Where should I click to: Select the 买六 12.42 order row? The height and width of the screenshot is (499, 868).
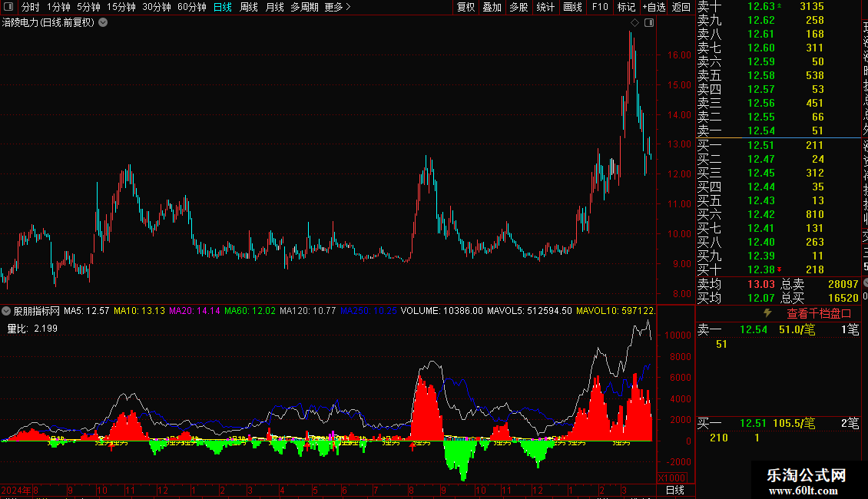pos(779,214)
